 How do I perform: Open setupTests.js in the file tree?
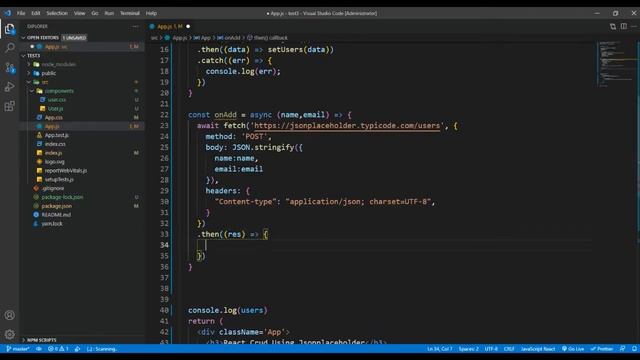[x=59, y=179]
